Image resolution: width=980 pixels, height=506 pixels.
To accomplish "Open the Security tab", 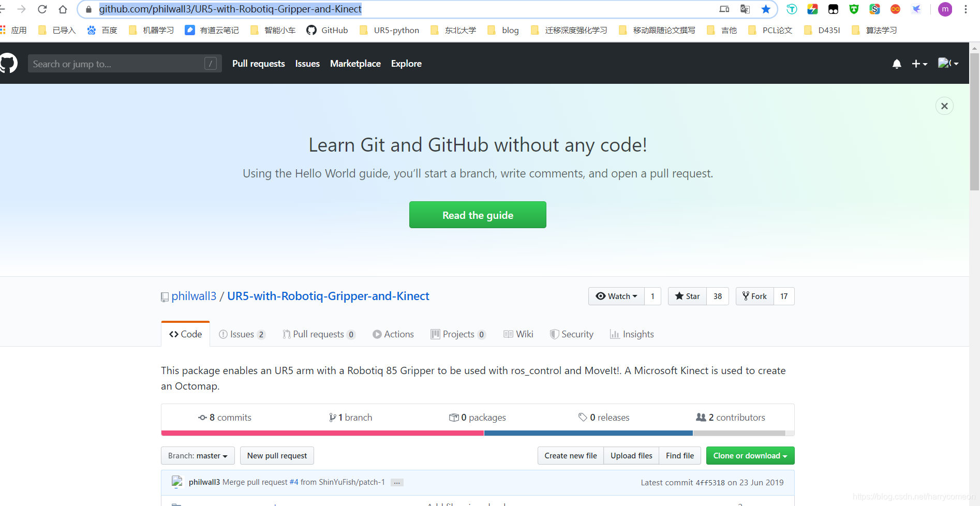I will tap(572, 334).
